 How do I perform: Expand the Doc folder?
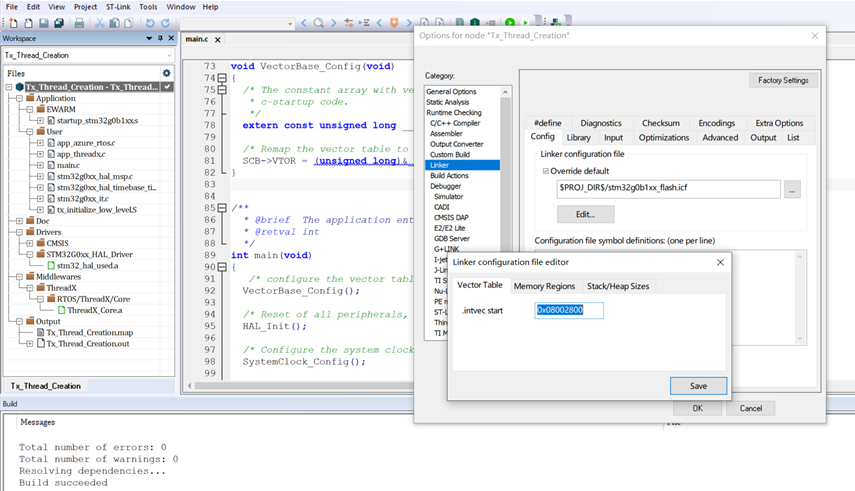pyautogui.click(x=19, y=221)
